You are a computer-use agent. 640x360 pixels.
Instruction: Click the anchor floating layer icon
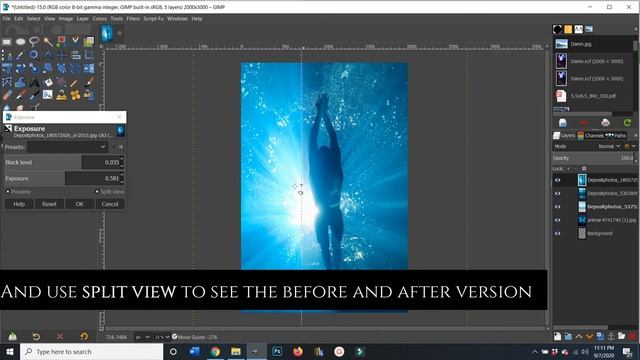click(611, 336)
